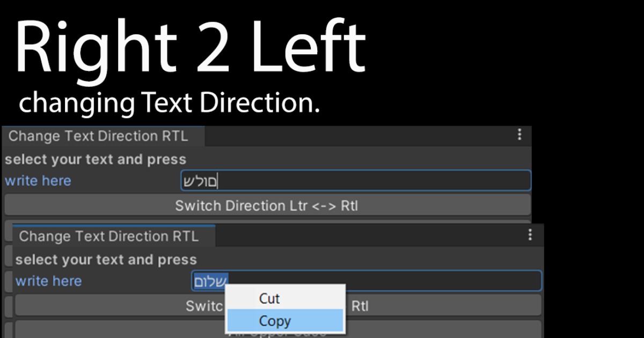This screenshot has height=338, width=644.
Task: Click 'select your text and press' in bottom window
Action: (x=106, y=259)
